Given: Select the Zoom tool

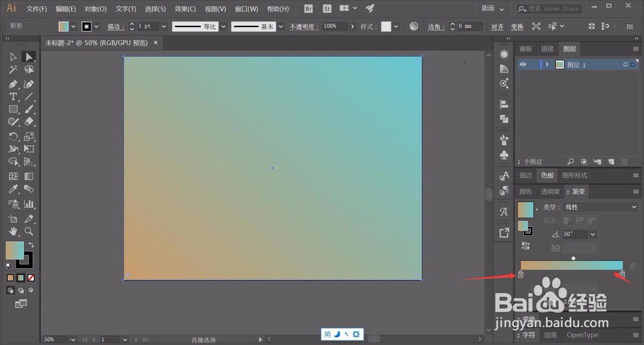Looking at the screenshot, I should 28,231.
